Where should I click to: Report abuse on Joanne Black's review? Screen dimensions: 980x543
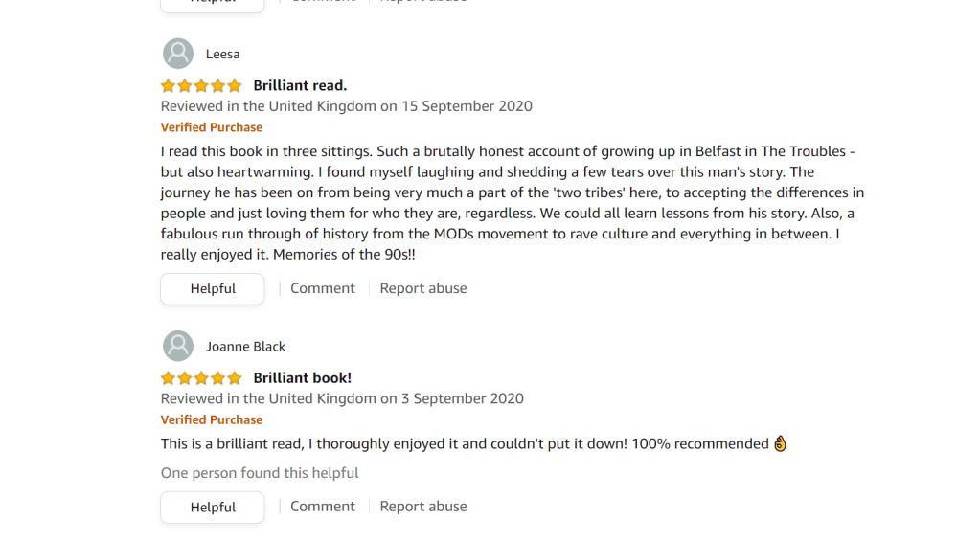(422, 507)
